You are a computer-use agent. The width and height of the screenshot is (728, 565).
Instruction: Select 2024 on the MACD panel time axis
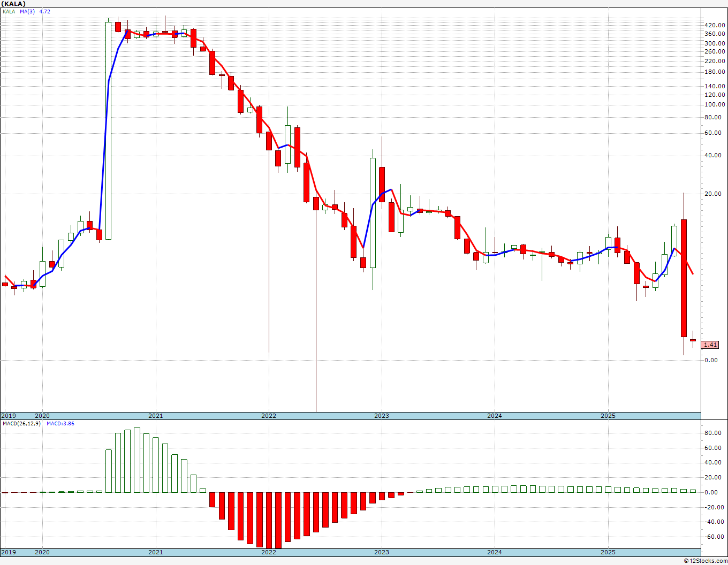pos(495,552)
